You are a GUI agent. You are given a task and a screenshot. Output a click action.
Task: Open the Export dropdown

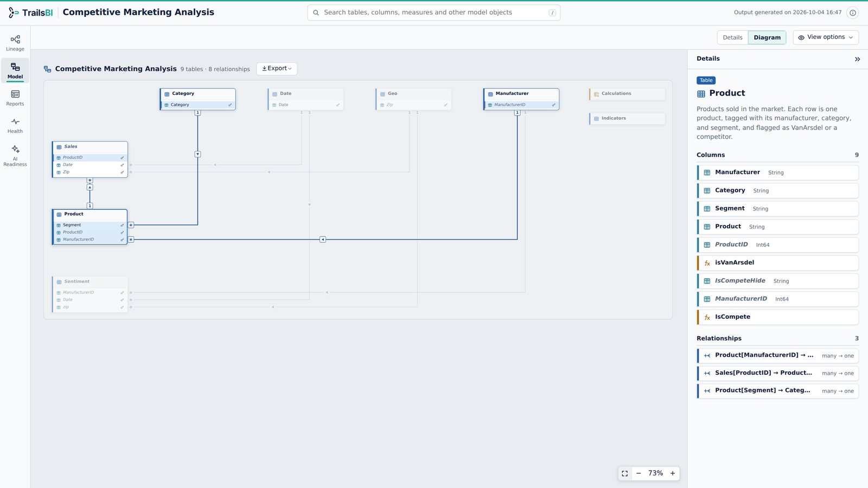277,69
